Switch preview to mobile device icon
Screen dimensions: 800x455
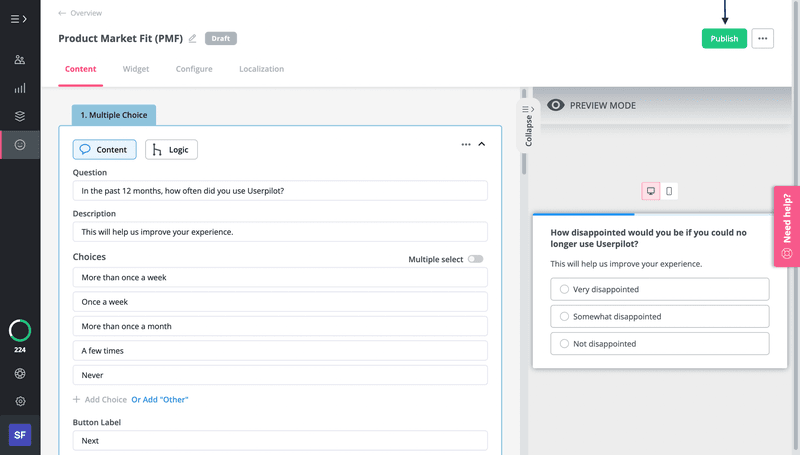[669, 191]
